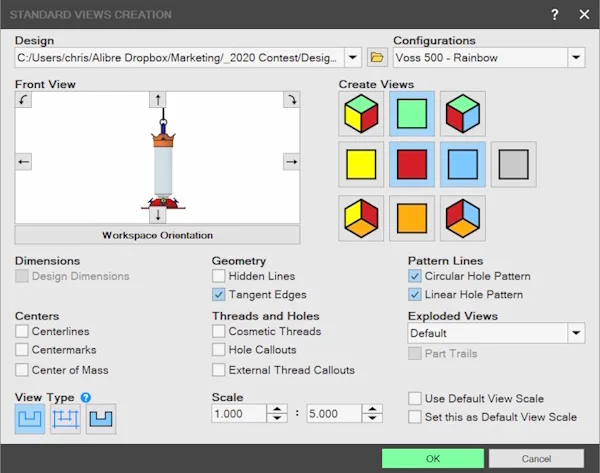Select green-yellow-red isometric cube view
Screen dimensions: 600x473
361,114
